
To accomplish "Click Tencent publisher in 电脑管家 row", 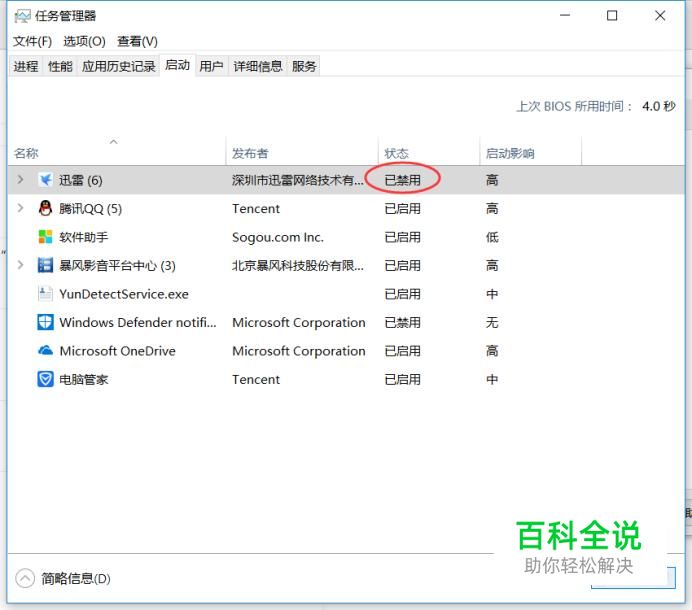I will (256, 379).
